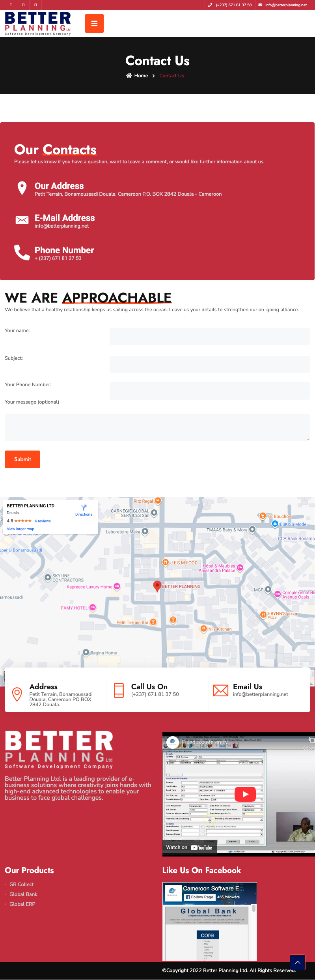Submit the contact form
This screenshot has width=315, height=980.
click(x=22, y=459)
